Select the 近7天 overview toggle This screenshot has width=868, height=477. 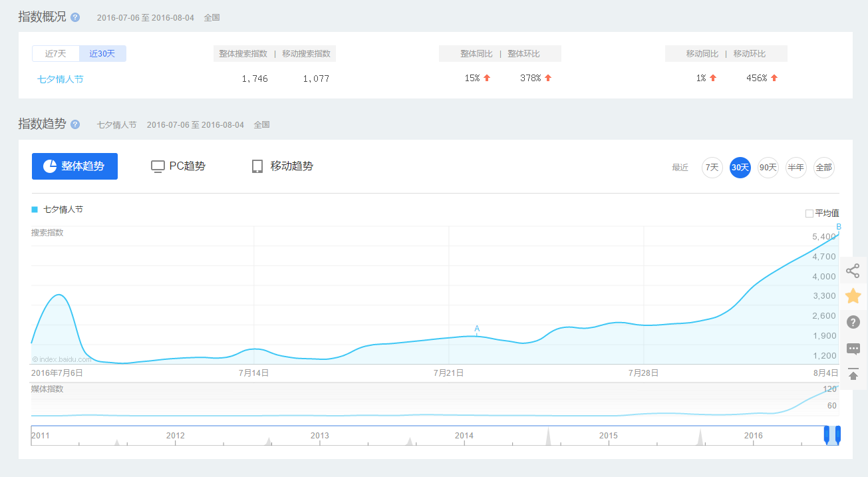point(56,54)
